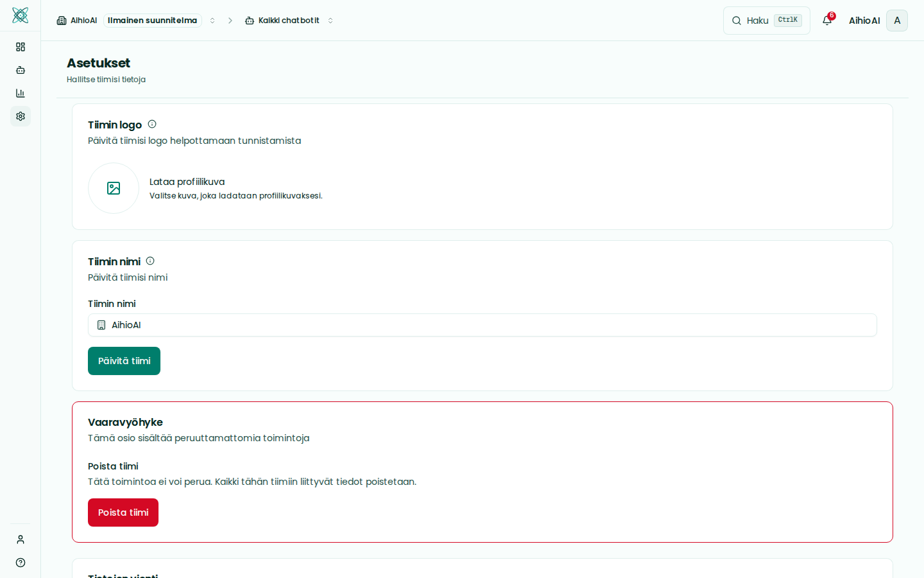
Task: Expand the AihioAI team switcher chevrons
Action: click(212, 21)
